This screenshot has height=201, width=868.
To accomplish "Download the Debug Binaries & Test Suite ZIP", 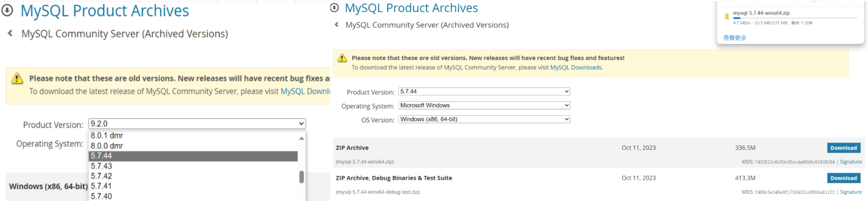I will point(843,178).
